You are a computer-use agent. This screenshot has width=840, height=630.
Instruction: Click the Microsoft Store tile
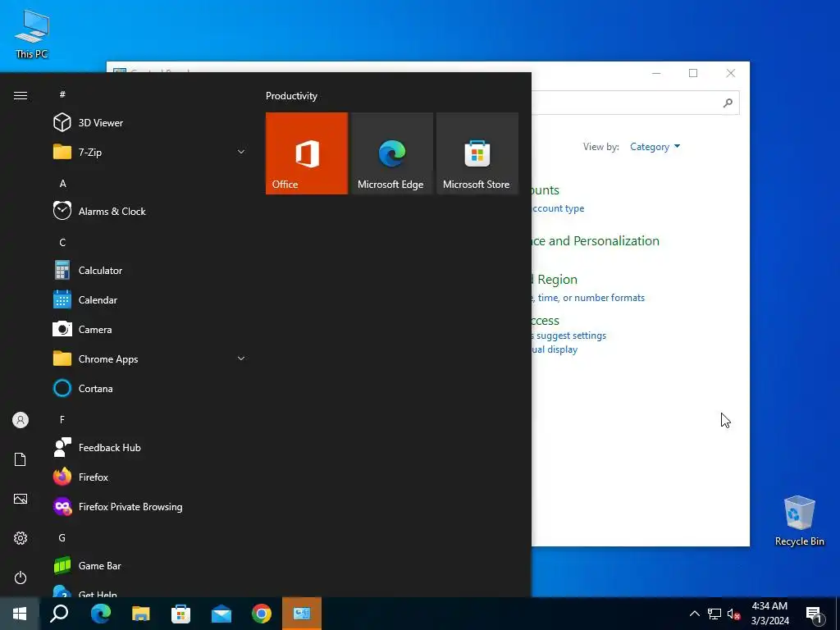pos(477,153)
